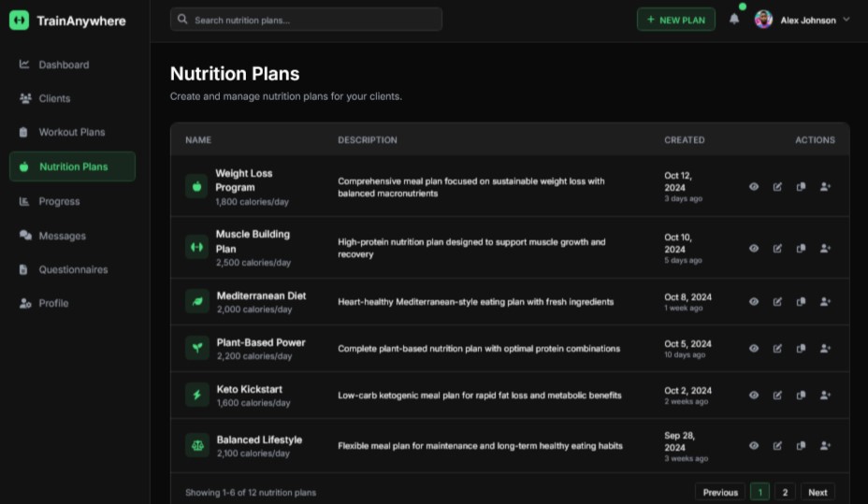Jump to page 2 of nutrition plans
The height and width of the screenshot is (504, 868).
pos(786,492)
